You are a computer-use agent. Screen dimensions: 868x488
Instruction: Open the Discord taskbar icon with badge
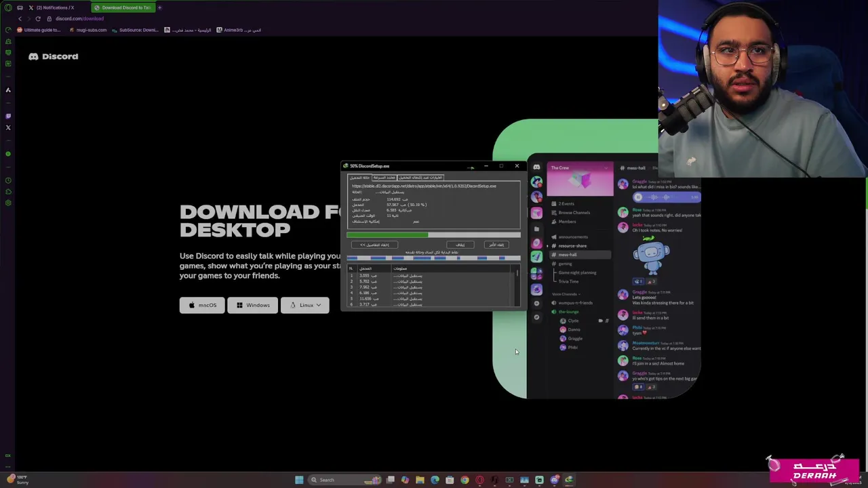tap(555, 480)
